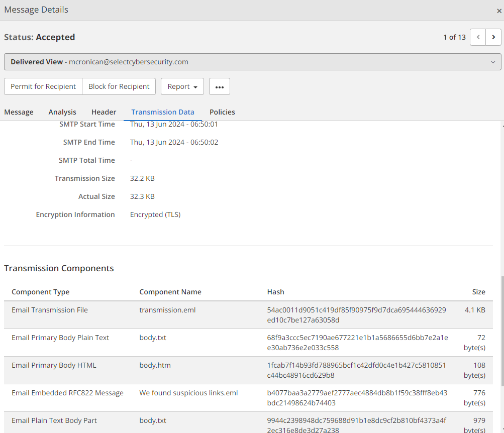Switch to the Message tab

pos(19,112)
